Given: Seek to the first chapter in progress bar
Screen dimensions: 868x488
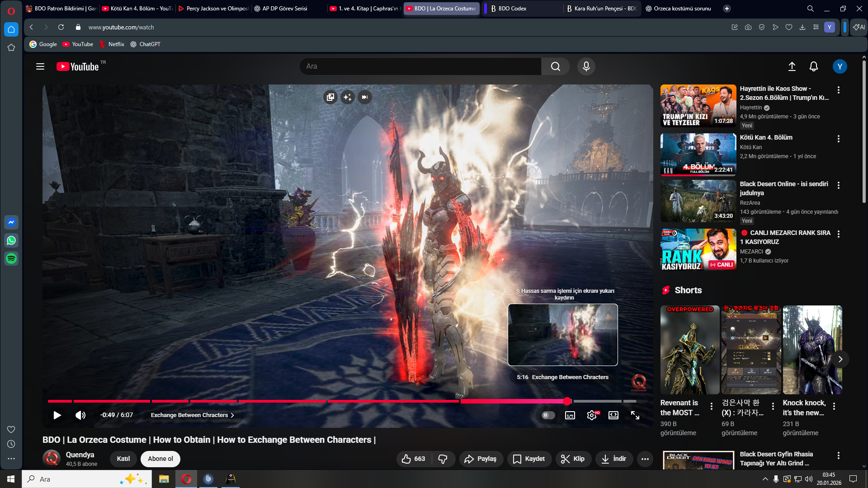Looking at the screenshot, I should [x=60, y=401].
